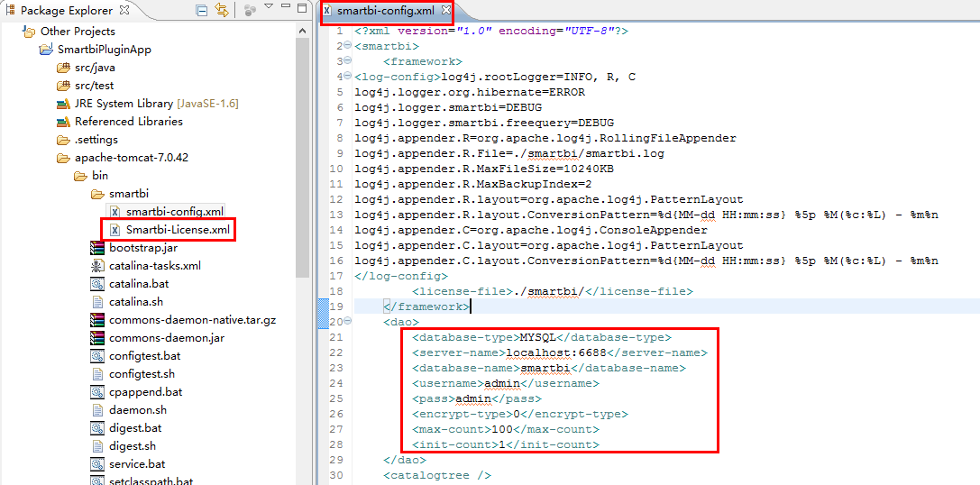Close the Package Explorer view tab
Screen dimensions: 980x485
[124, 10]
